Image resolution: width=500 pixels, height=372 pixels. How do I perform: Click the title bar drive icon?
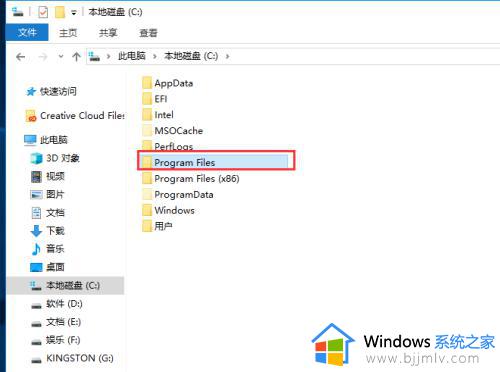[x=17, y=12]
